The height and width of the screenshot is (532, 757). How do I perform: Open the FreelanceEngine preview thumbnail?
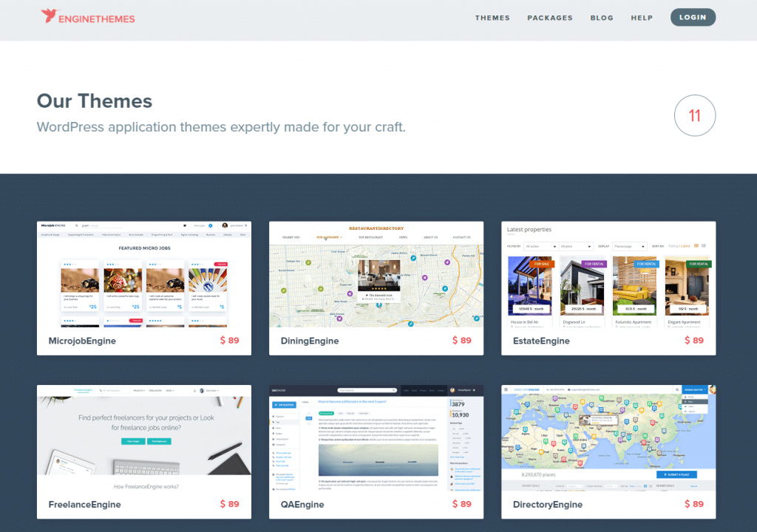click(x=144, y=438)
